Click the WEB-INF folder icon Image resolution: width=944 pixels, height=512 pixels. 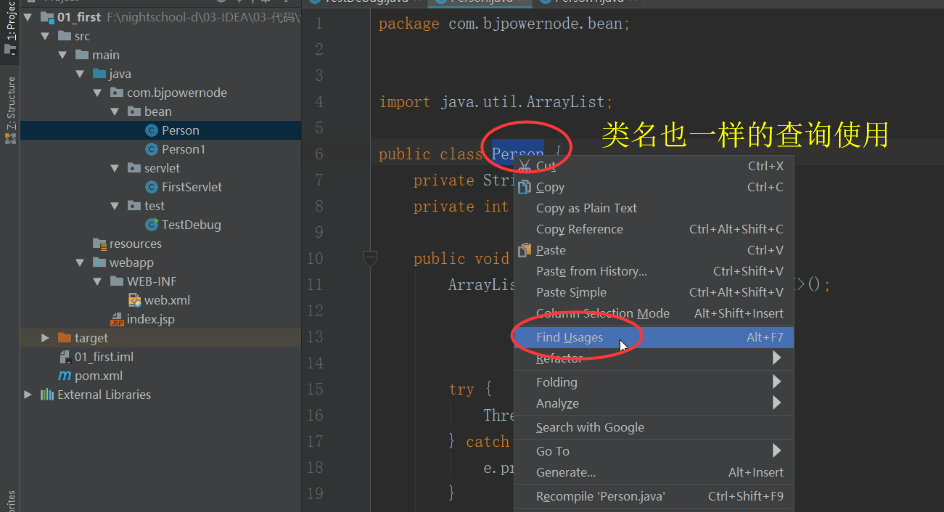[x=117, y=281]
